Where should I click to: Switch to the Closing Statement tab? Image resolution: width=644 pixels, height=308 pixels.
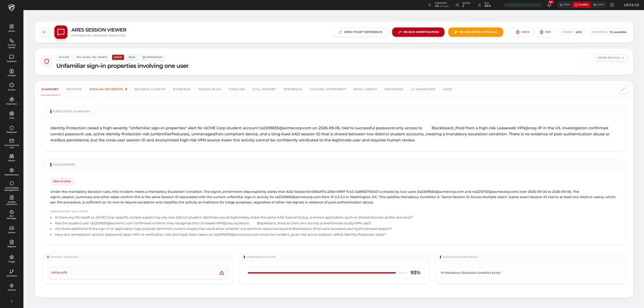click(x=328, y=89)
